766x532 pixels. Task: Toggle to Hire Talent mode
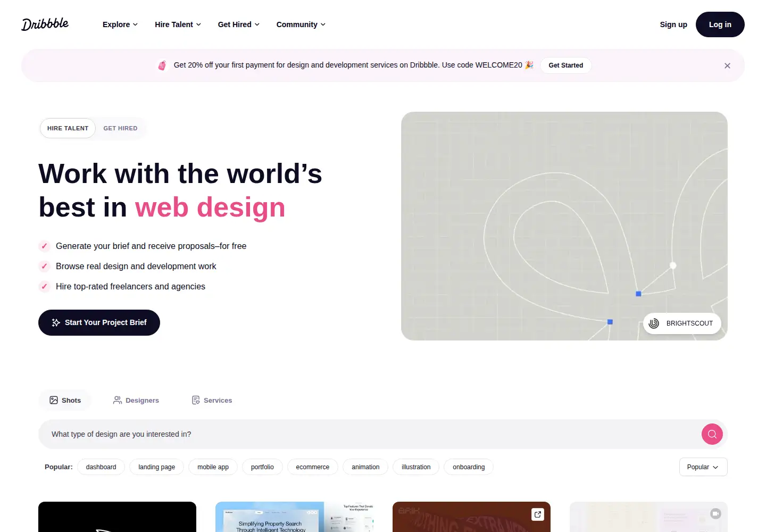[68, 128]
